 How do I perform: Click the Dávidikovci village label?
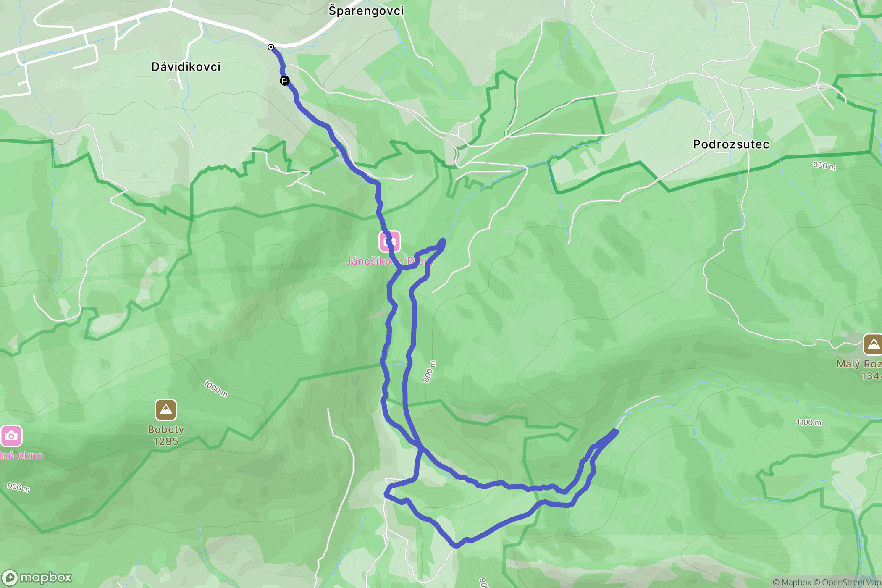[x=186, y=67]
